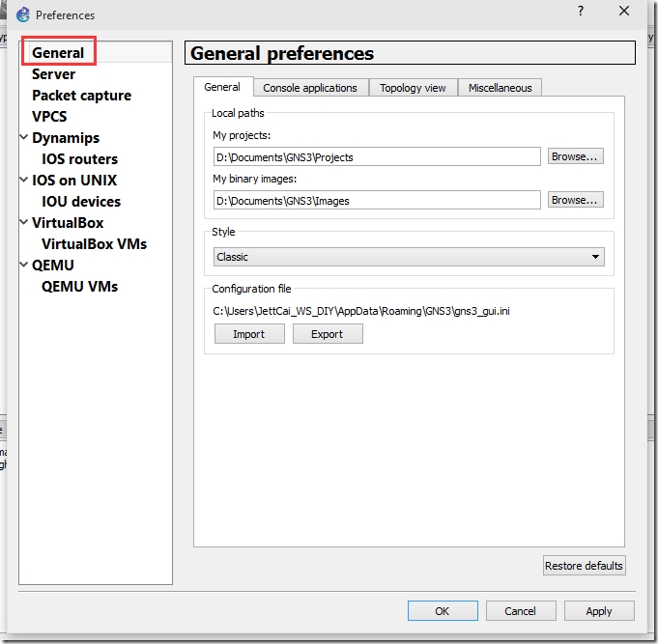Switch to Console applications tab
This screenshot has width=658, height=644.
coord(310,88)
